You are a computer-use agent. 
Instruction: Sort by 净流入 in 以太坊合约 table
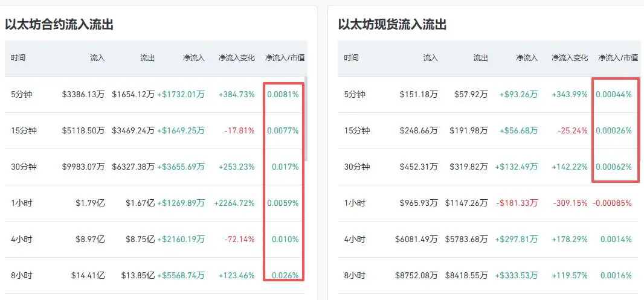(193, 58)
